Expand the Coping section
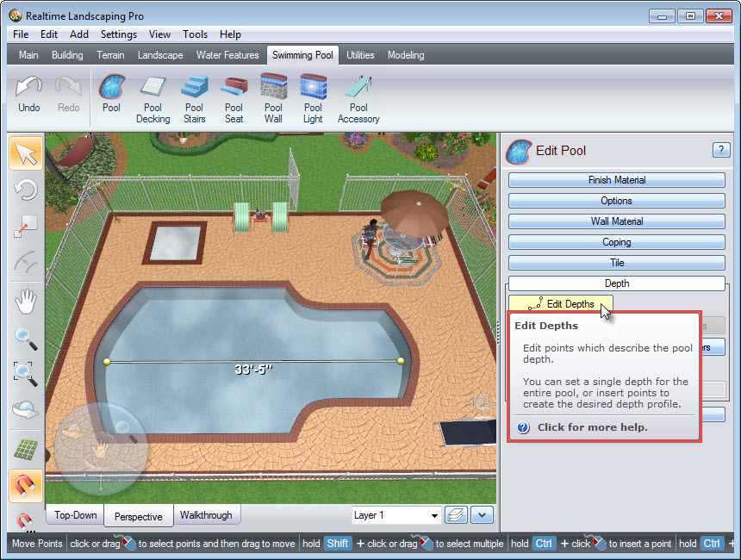The width and height of the screenshot is (741, 560). pyautogui.click(x=617, y=242)
